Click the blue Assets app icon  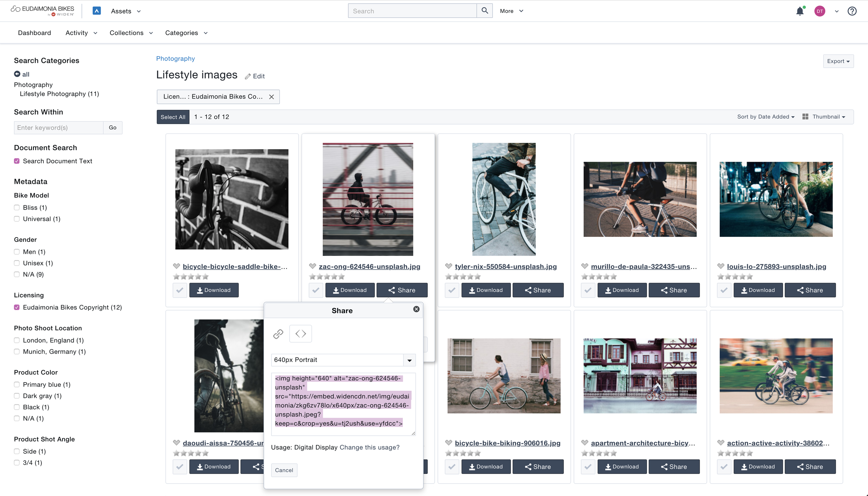(97, 11)
